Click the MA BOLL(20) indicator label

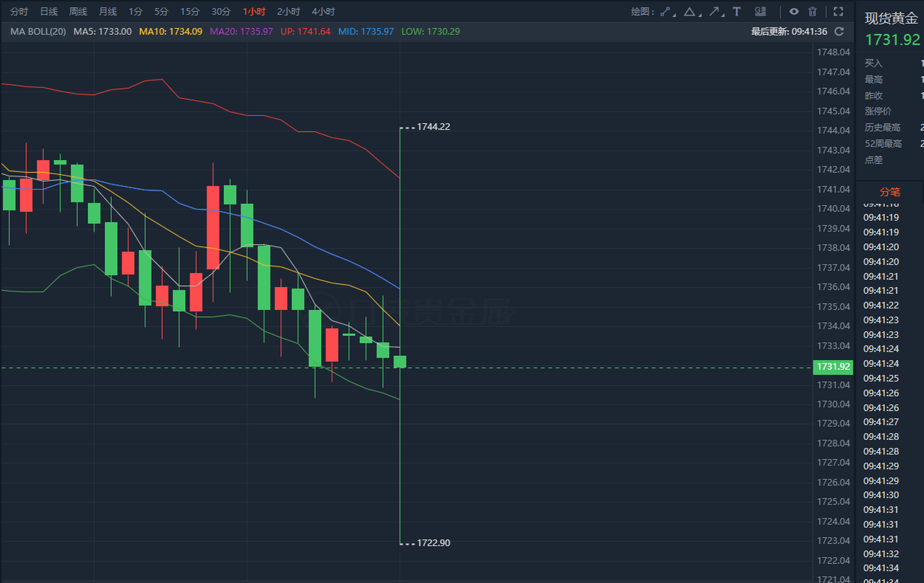tap(38, 32)
